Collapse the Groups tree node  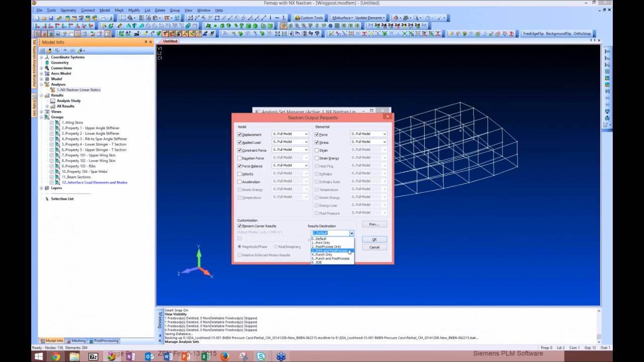coord(41,117)
